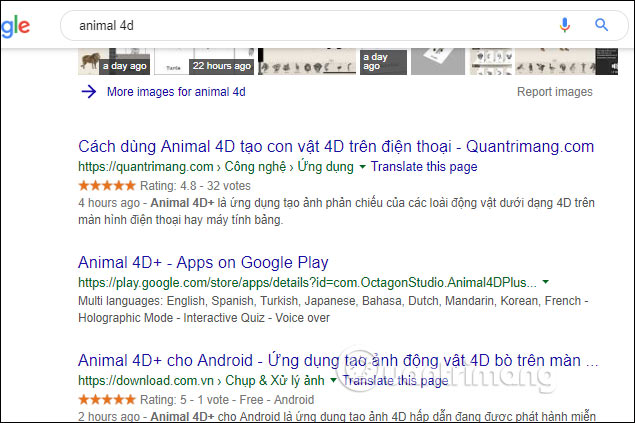
Task: Expand dropdown arrow after Ứng dụng breadcrumb
Action: click(x=362, y=167)
